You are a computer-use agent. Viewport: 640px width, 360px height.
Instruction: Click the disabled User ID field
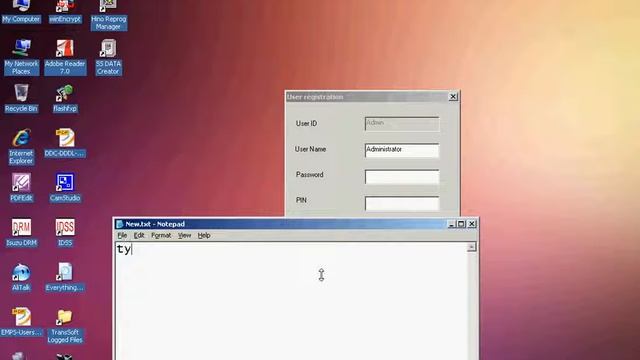tap(402, 124)
